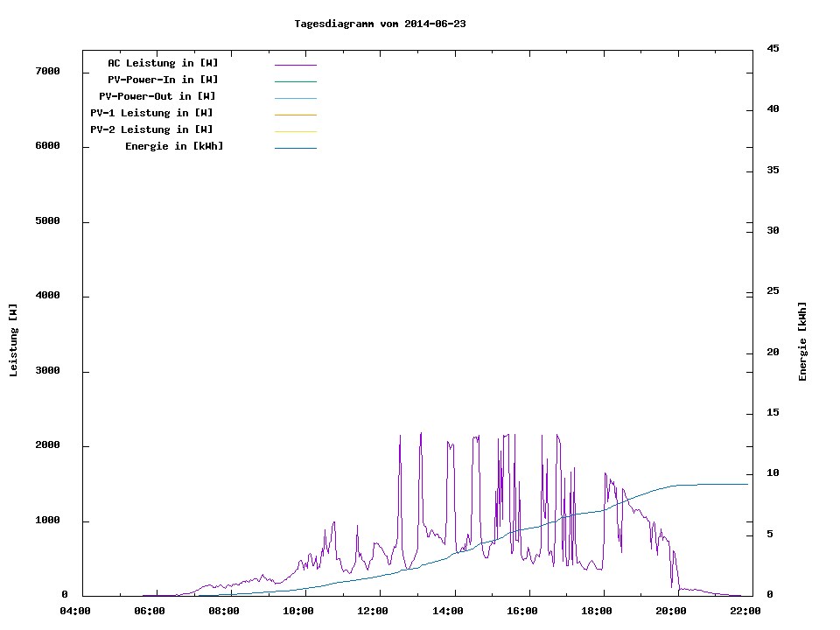This screenshot has width=840, height=630.
Task: Click the chart title Tagesdiagramm vom 2014-06-23
Action: 380,24
